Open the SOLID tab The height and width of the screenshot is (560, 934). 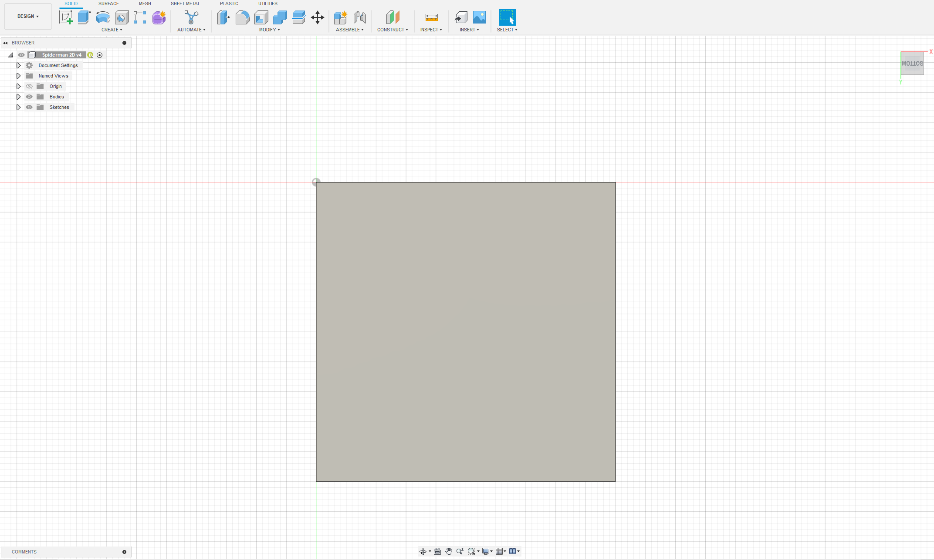(x=71, y=4)
